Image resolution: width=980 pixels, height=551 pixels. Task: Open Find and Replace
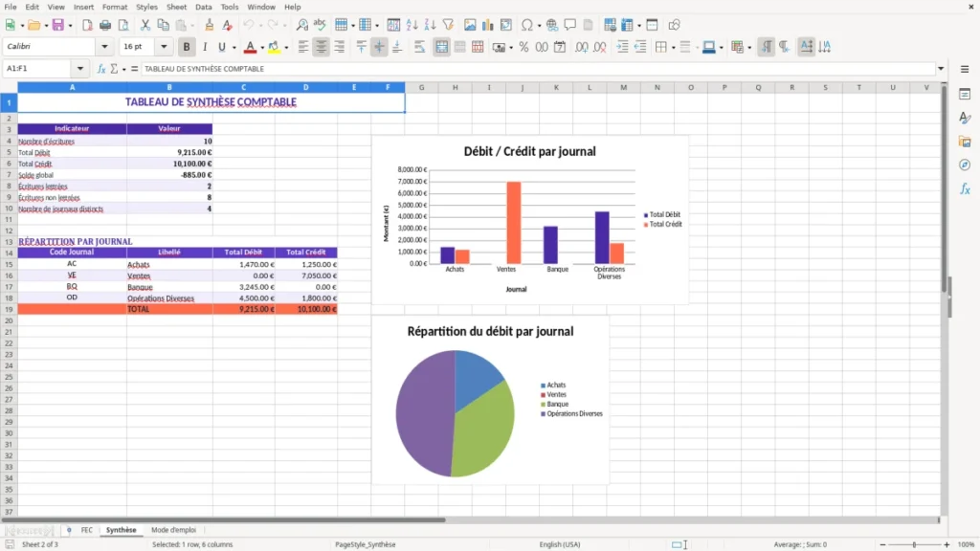click(301, 25)
